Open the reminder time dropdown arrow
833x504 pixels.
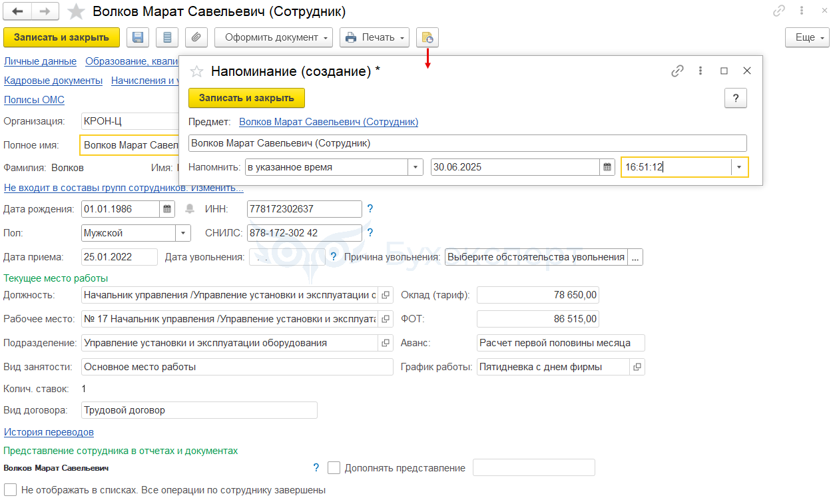click(x=739, y=167)
